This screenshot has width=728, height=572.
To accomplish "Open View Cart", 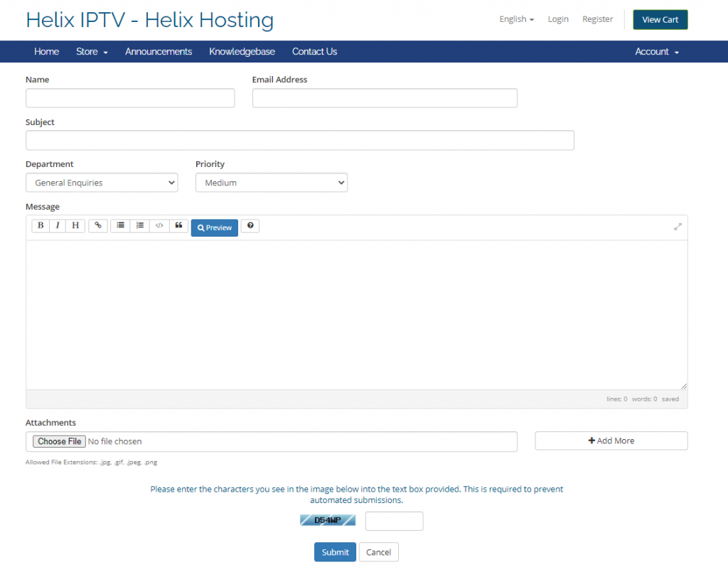I will 660,19.
